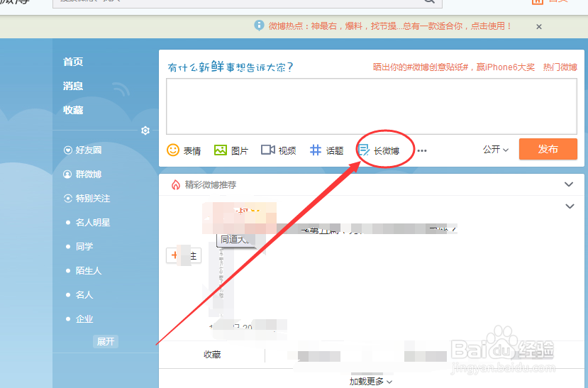Select 群微博 group

coord(89,174)
